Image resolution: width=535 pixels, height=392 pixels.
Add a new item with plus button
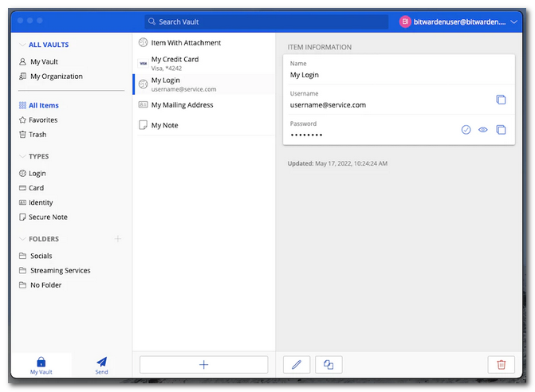(203, 365)
